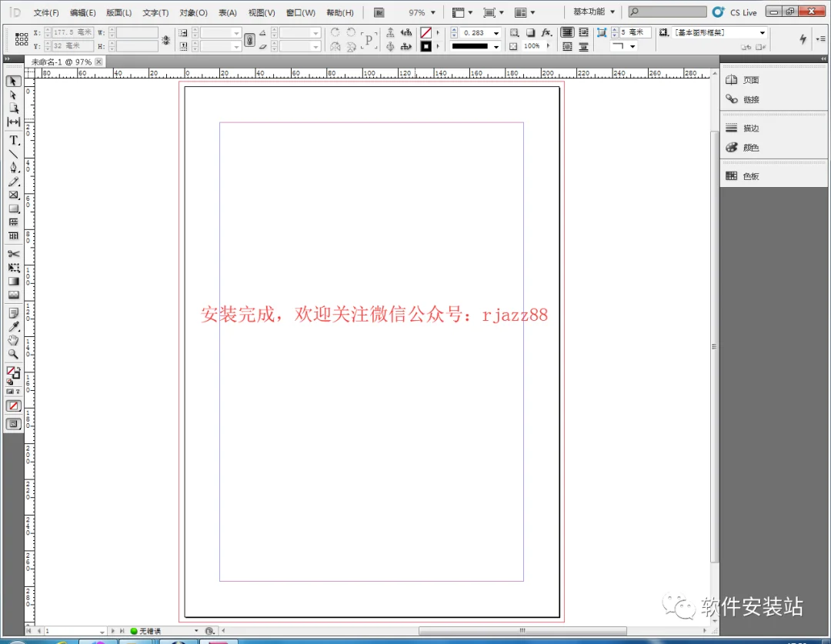The image size is (831, 644).
Task: Open stroke weight 0.283 dropdown
Action: click(x=496, y=33)
